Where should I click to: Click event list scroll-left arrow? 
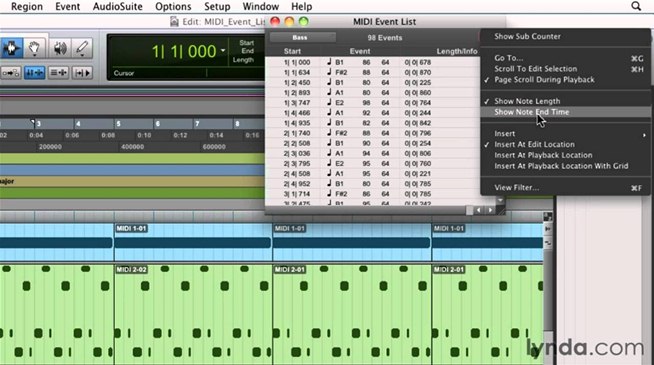479,210
